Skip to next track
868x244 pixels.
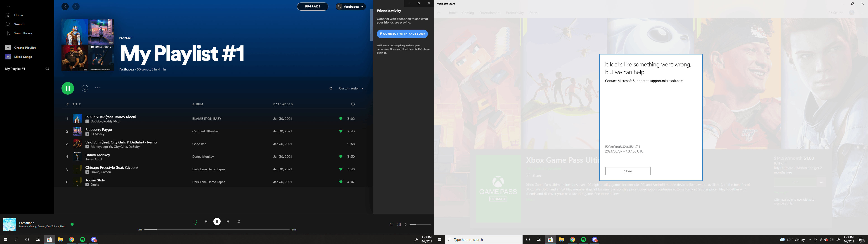tap(228, 221)
